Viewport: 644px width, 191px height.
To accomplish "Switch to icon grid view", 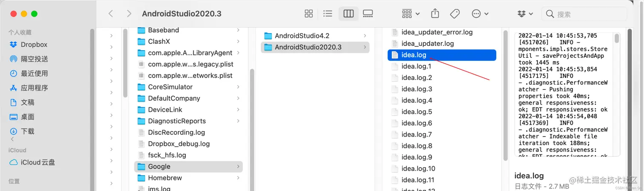I will [x=309, y=14].
